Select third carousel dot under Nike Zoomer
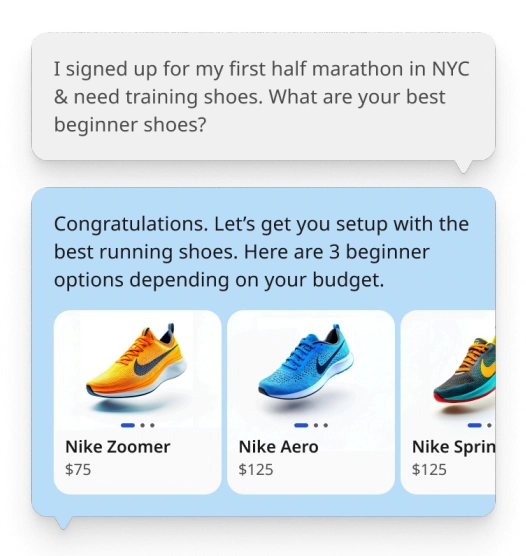This screenshot has width=526, height=556. [153, 425]
